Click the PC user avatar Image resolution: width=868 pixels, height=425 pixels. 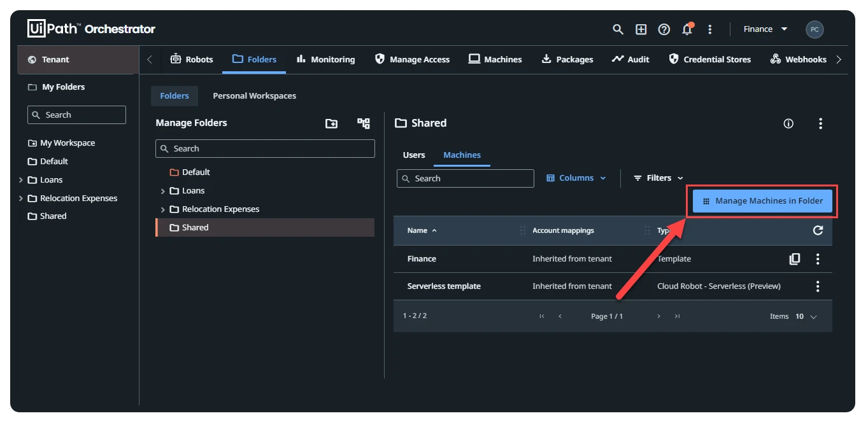pyautogui.click(x=814, y=29)
